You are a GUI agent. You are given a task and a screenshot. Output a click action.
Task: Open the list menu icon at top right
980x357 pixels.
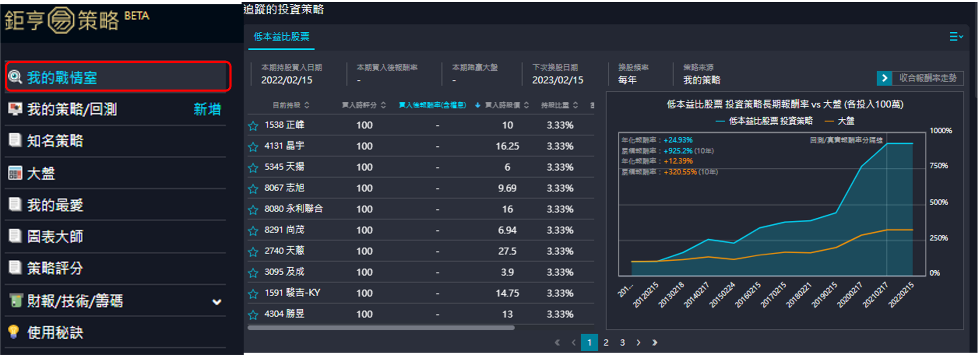point(956,37)
